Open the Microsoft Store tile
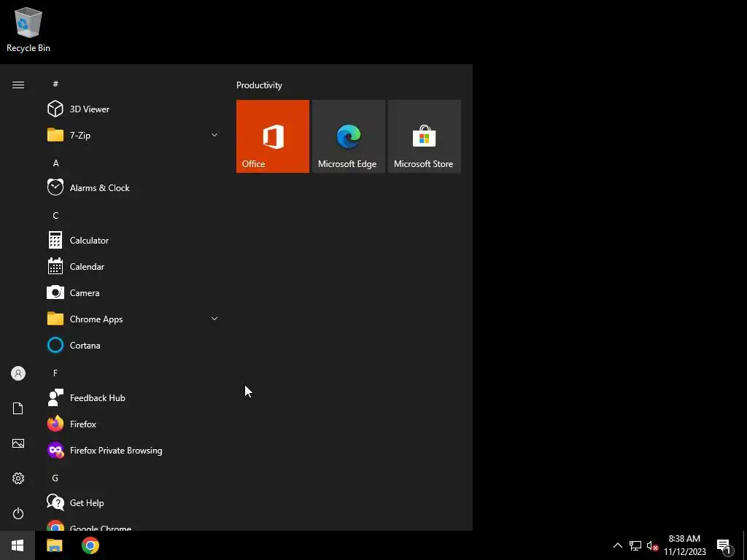The width and height of the screenshot is (747, 560). click(425, 136)
